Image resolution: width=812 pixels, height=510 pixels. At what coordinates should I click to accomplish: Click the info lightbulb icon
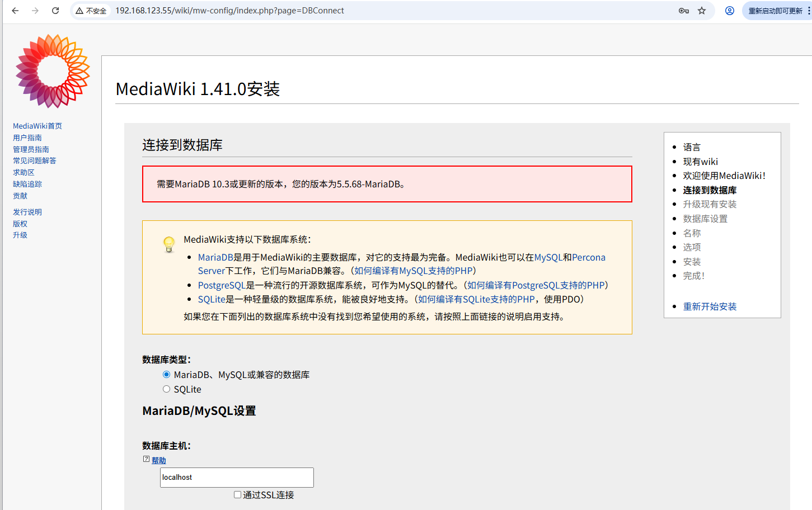(x=169, y=244)
